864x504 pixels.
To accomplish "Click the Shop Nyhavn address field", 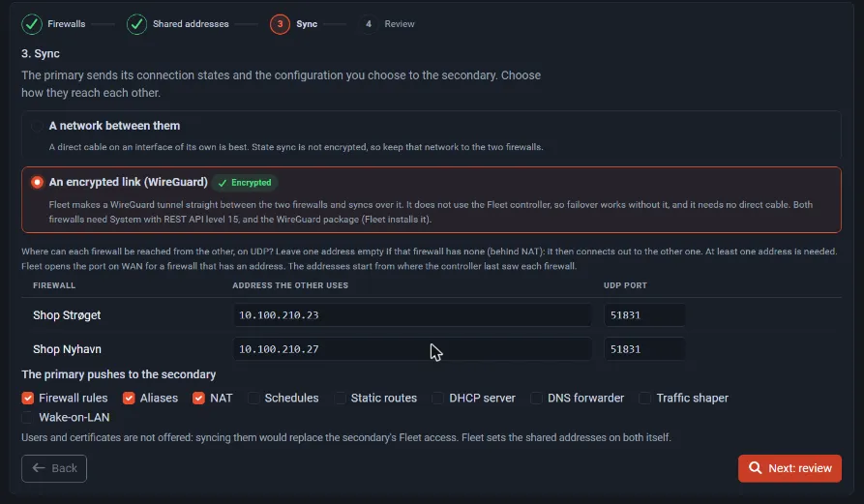I will (412, 349).
